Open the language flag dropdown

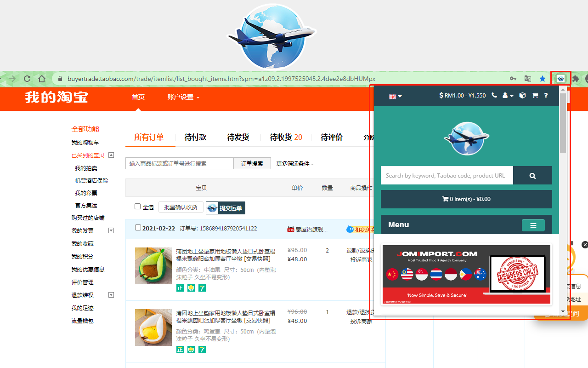[396, 96]
